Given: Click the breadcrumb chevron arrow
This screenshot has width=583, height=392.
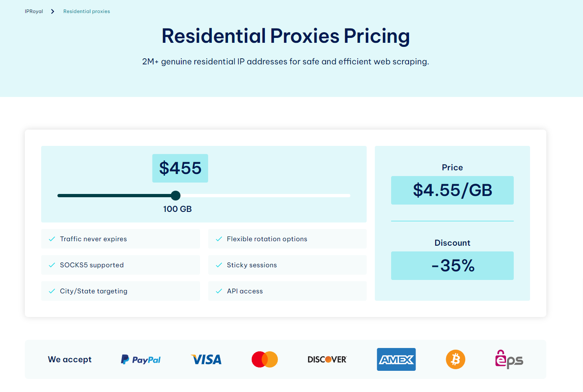Looking at the screenshot, I should click(53, 11).
